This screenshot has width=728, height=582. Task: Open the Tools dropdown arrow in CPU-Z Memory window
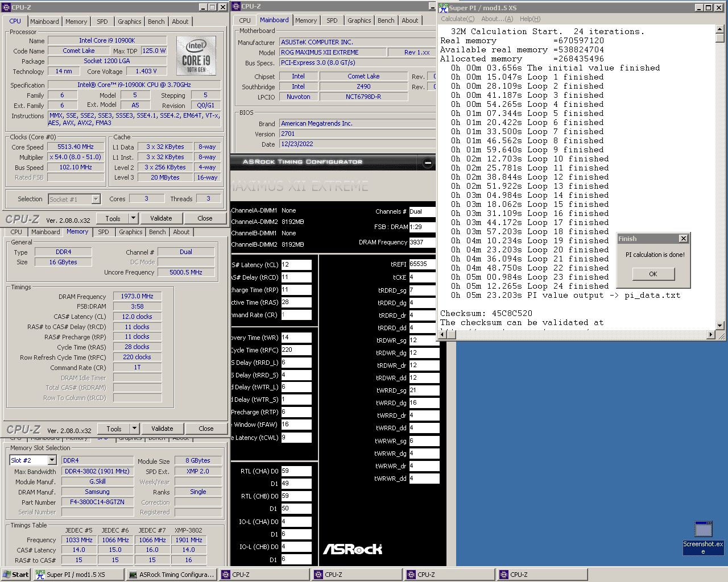pyautogui.click(x=135, y=429)
